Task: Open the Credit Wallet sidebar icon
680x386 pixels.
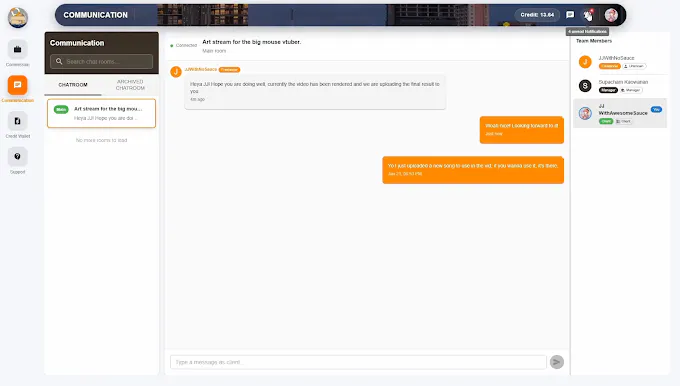Action: 17,121
